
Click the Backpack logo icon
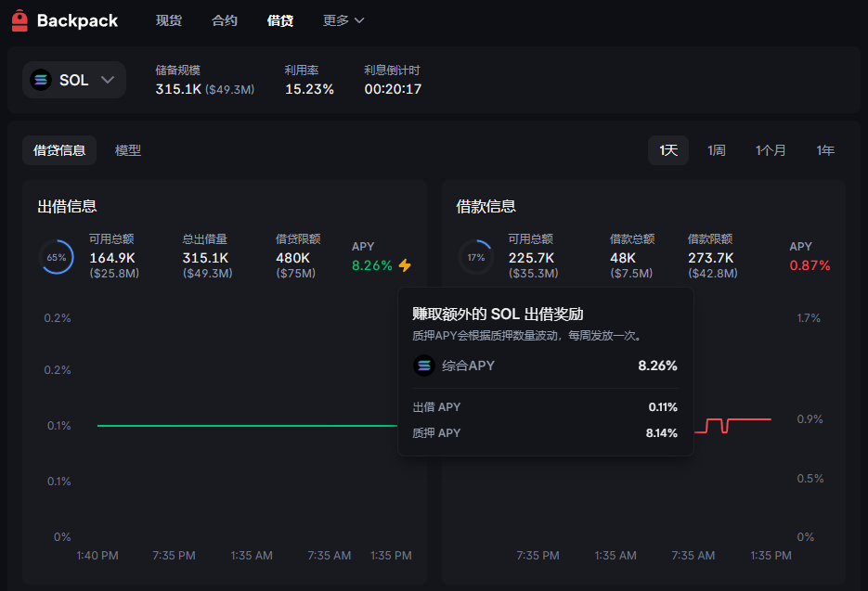coord(19,20)
